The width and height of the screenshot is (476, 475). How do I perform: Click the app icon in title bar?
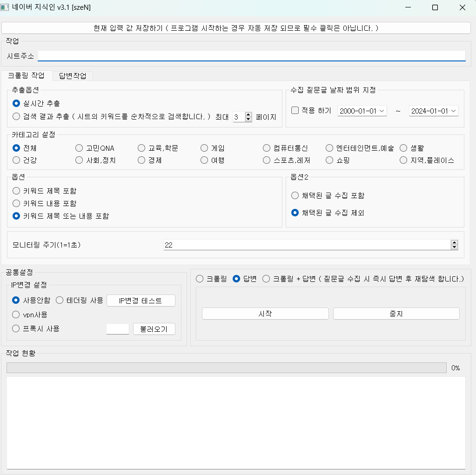point(5,7)
